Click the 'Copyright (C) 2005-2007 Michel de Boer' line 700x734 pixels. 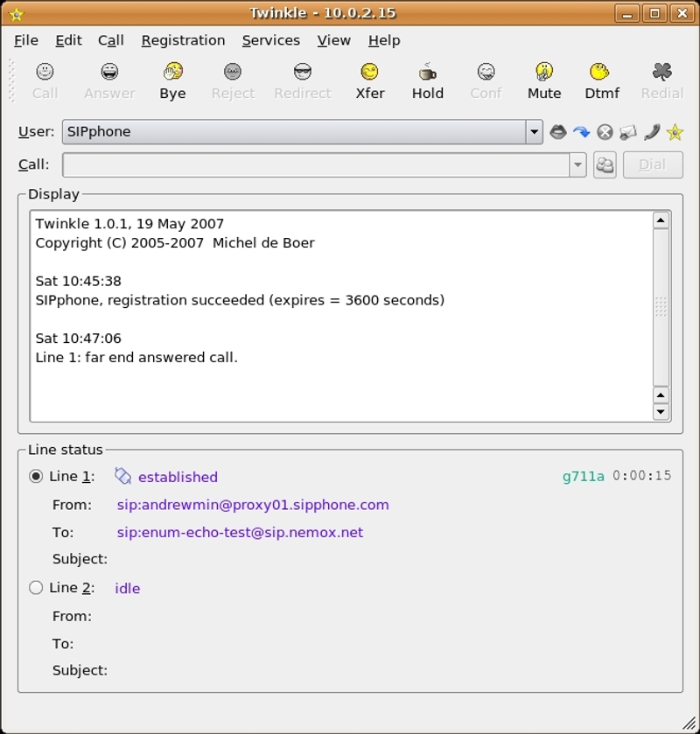[x=175, y=243]
